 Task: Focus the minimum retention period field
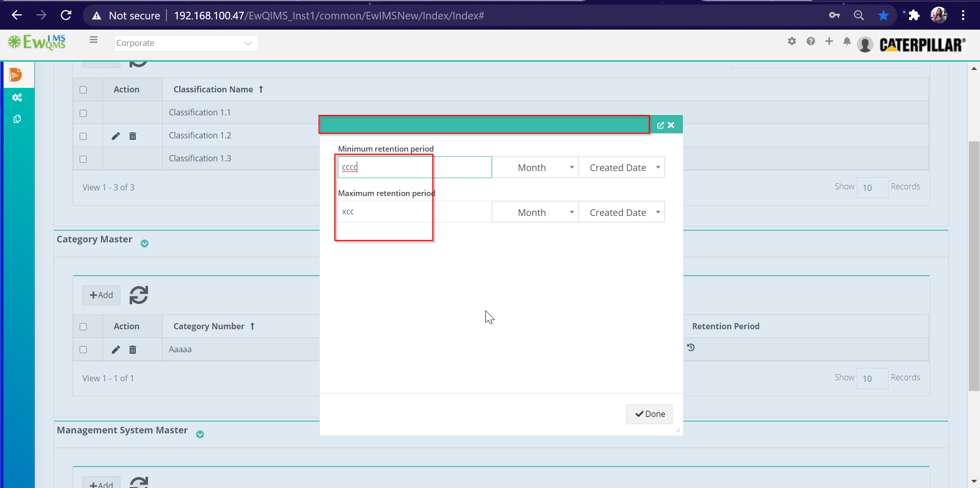coord(414,167)
